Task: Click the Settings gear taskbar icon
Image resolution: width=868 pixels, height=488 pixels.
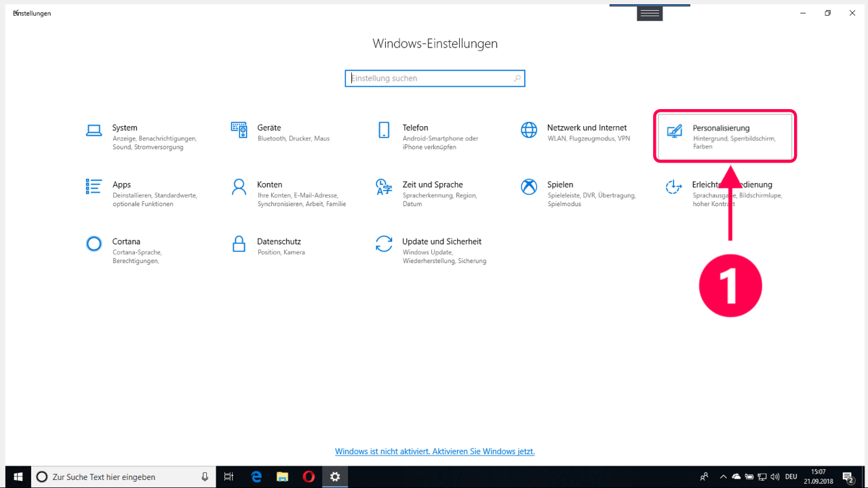Action: coord(335,477)
